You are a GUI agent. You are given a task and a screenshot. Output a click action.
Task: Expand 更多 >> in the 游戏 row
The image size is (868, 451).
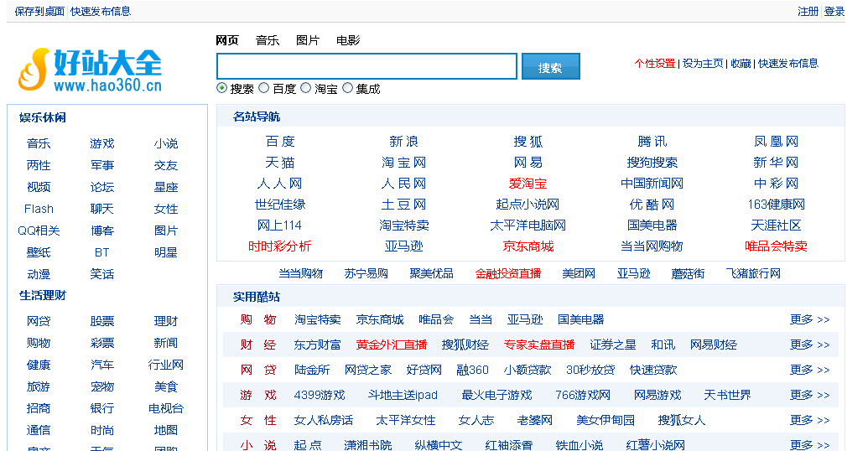tap(810, 395)
